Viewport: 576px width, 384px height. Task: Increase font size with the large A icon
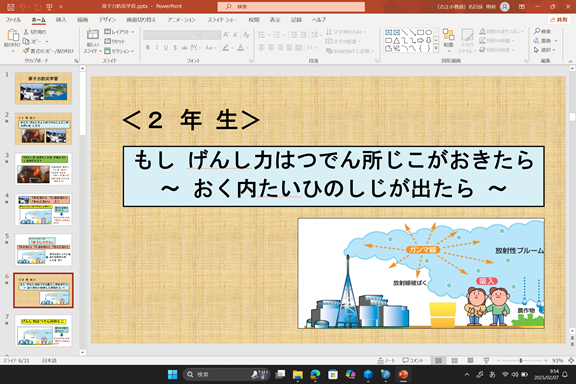tap(226, 35)
